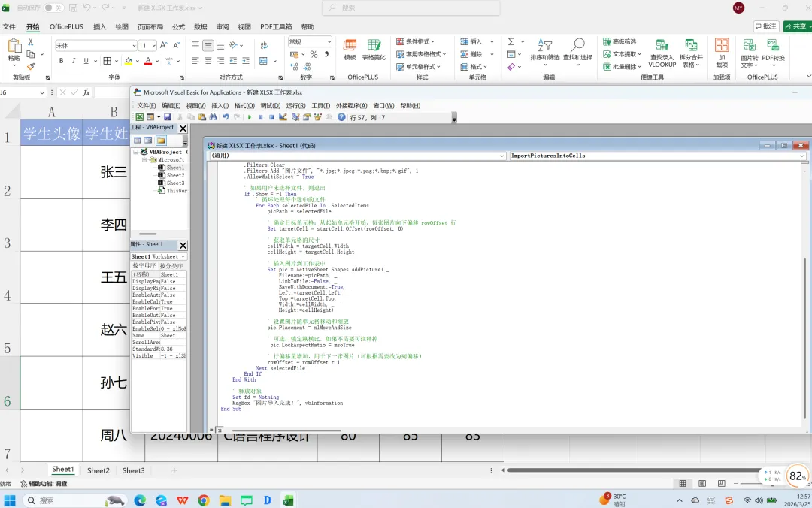Screen dimensions: 812x508
Task: Click percent style icon in number group
Action: coord(314,54)
